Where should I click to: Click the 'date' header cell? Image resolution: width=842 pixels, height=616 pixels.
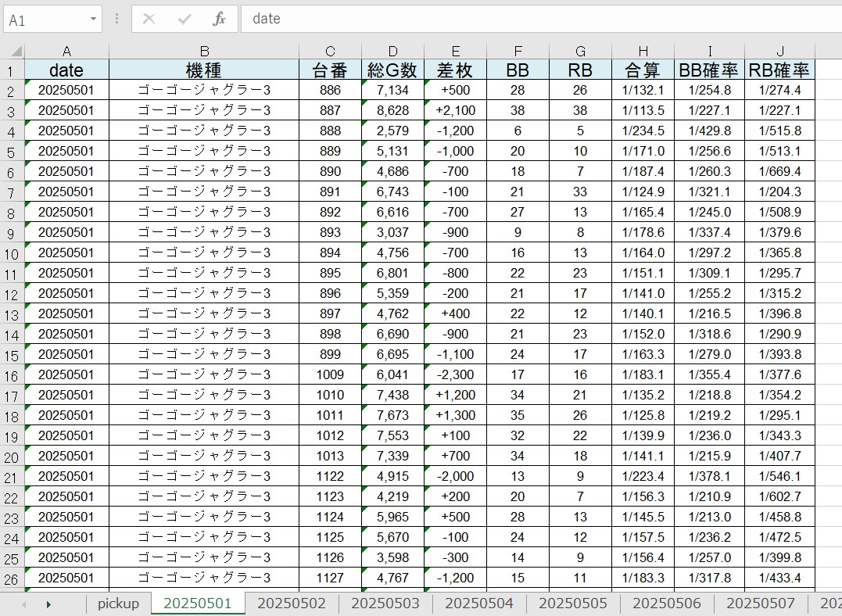tap(66, 70)
